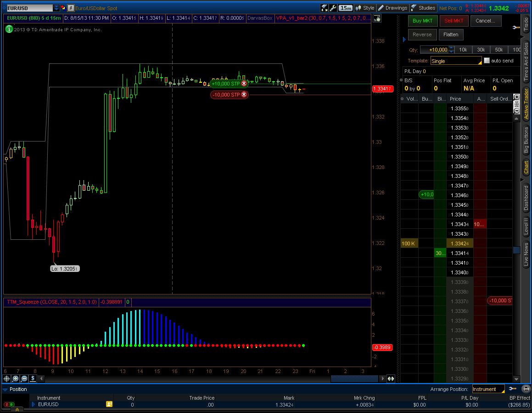Viewport: 532px width, 413px height.
Task: Zoom out price ladder with minus magnifier icon
Action: 516,111
